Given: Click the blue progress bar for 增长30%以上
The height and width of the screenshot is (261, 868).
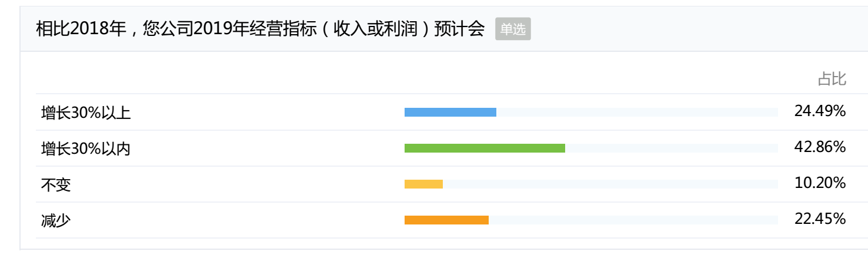Looking at the screenshot, I should (450, 113).
